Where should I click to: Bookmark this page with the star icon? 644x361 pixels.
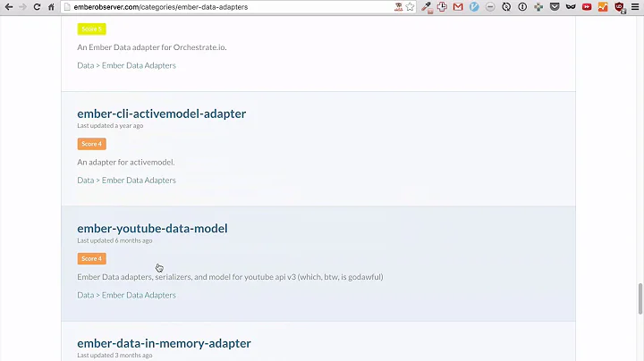(410, 6)
